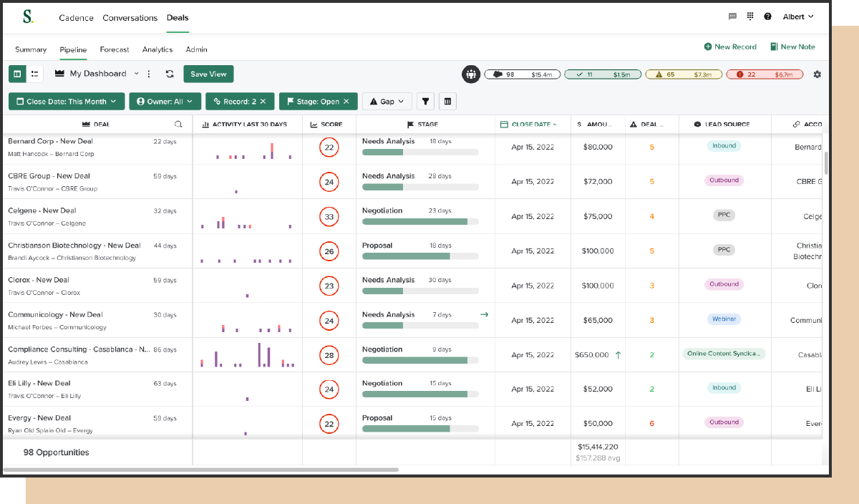Refresh the pipeline view
Screen dimensions: 859x504
point(169,74)
